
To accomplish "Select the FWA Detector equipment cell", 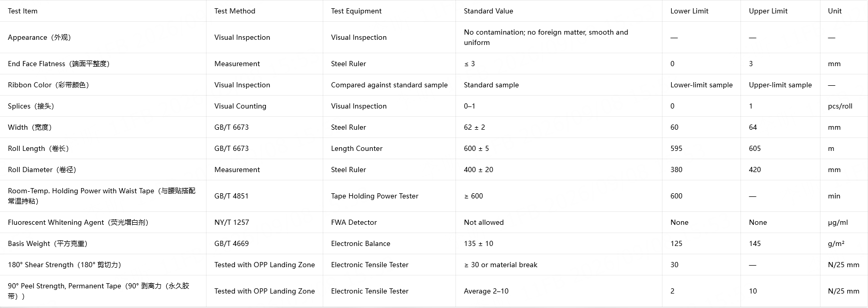I will [389, 222].
